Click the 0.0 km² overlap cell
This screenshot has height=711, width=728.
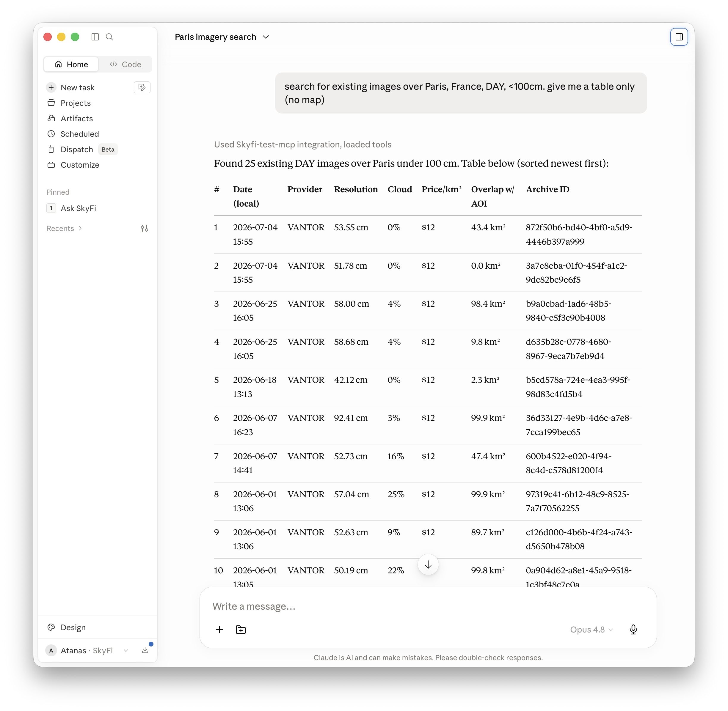pos(486,265)
